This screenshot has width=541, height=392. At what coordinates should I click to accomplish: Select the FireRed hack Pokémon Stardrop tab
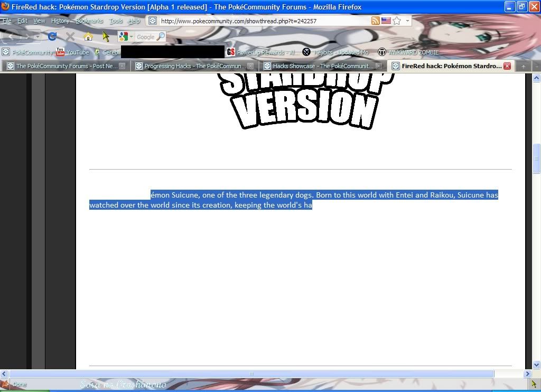(x=450, y=66)
